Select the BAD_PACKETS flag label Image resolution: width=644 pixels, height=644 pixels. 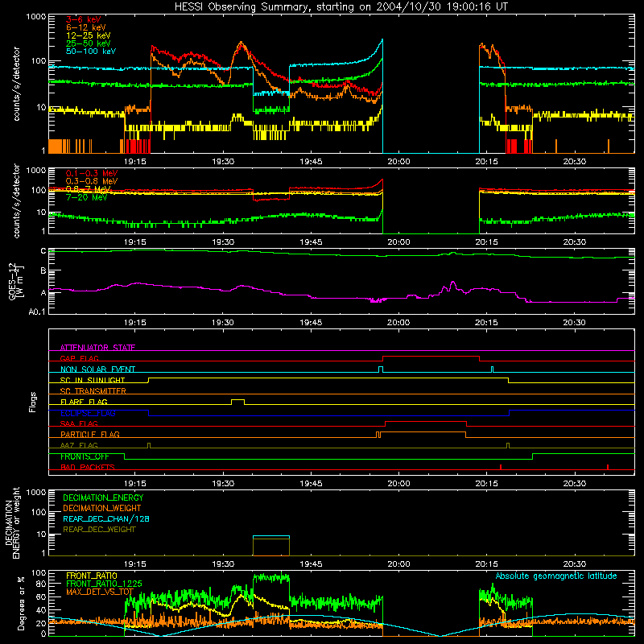(x=88, y=467)
